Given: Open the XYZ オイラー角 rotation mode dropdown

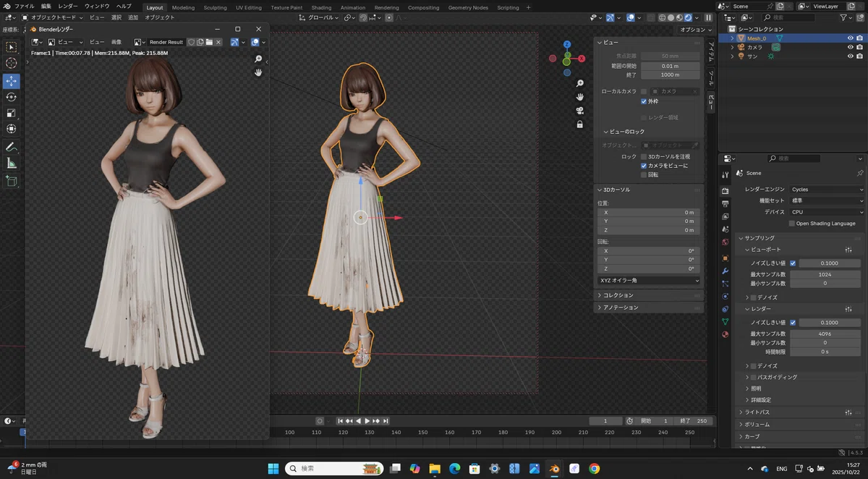Looking at the screenshot, I should 649,280.
